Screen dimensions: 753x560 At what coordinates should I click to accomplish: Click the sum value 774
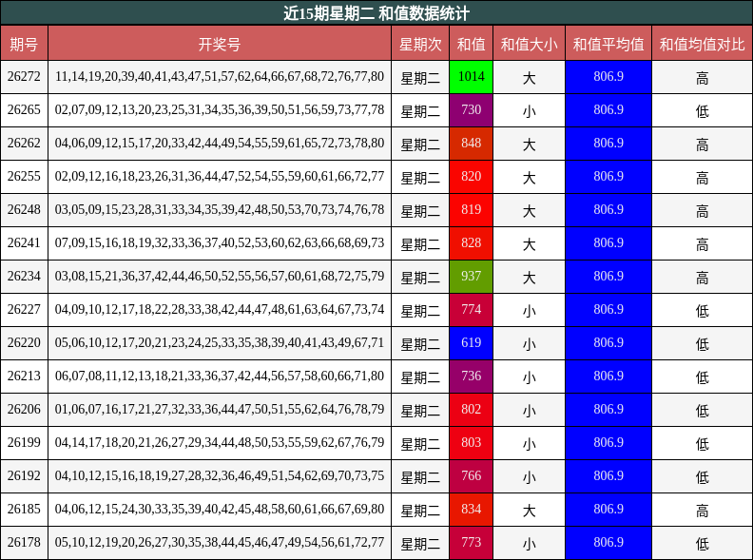472,309
